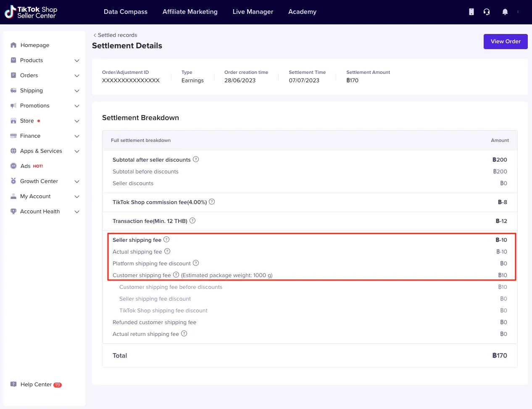Image resolution: width=532 pixels, height=409 pixels.
Task: Expand the Products sidebar menu
Action: tap(77, 60)
